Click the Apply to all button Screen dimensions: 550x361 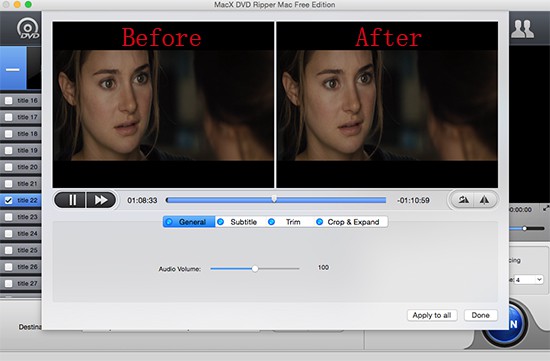(x=432, y=315)
